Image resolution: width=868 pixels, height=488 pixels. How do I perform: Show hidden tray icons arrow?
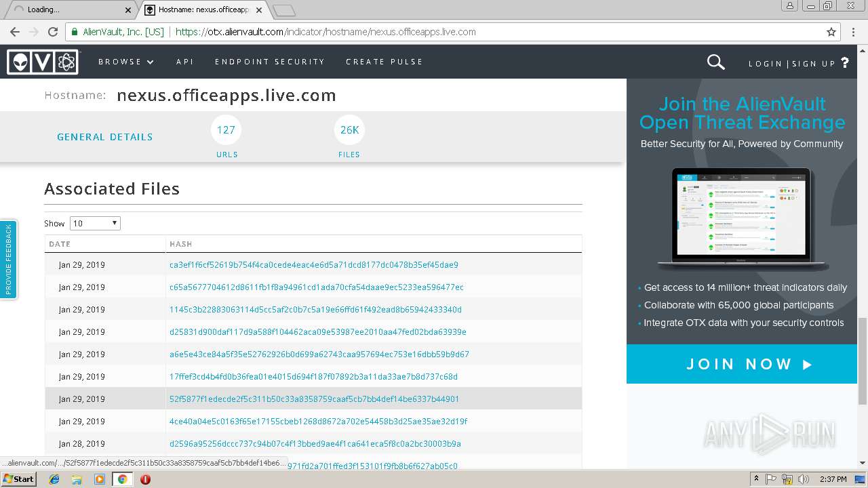tap(756, 479)
